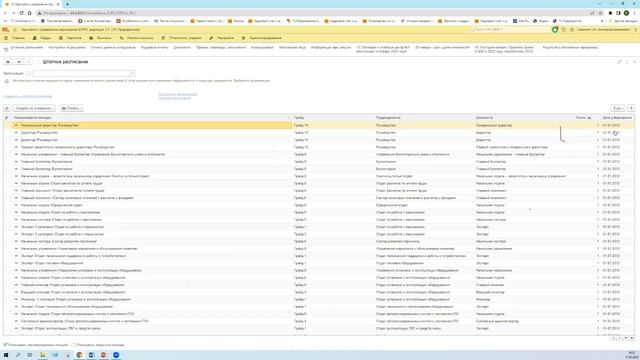Get link via the icon in form header
This screenshot has width=640, height=360.
point(619,62)
